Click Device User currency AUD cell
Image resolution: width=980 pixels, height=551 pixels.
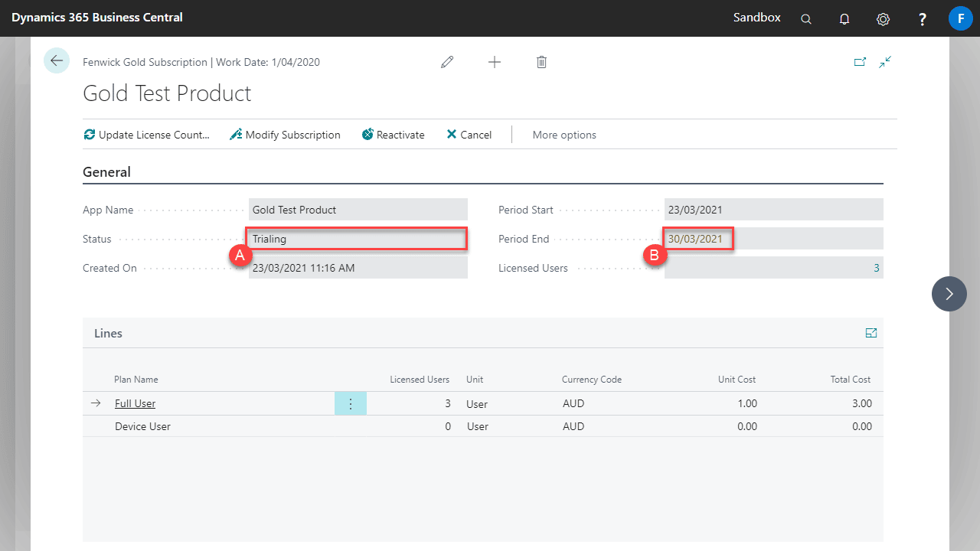[x=573, y=426]
